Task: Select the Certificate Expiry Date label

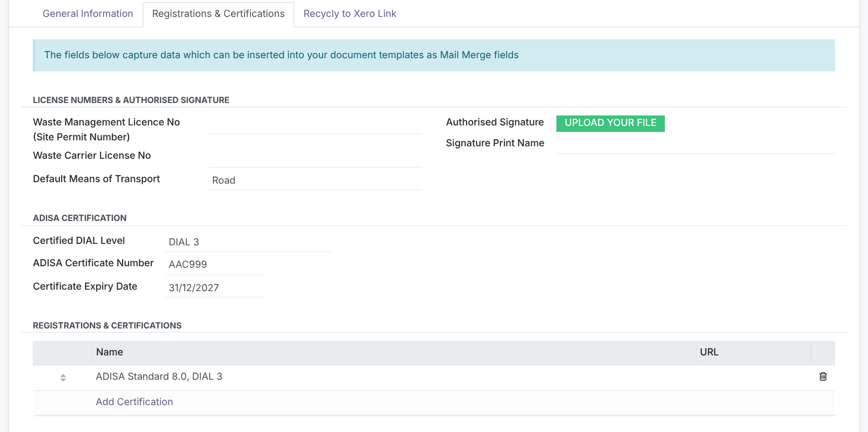Action: (x=85, y=286)
